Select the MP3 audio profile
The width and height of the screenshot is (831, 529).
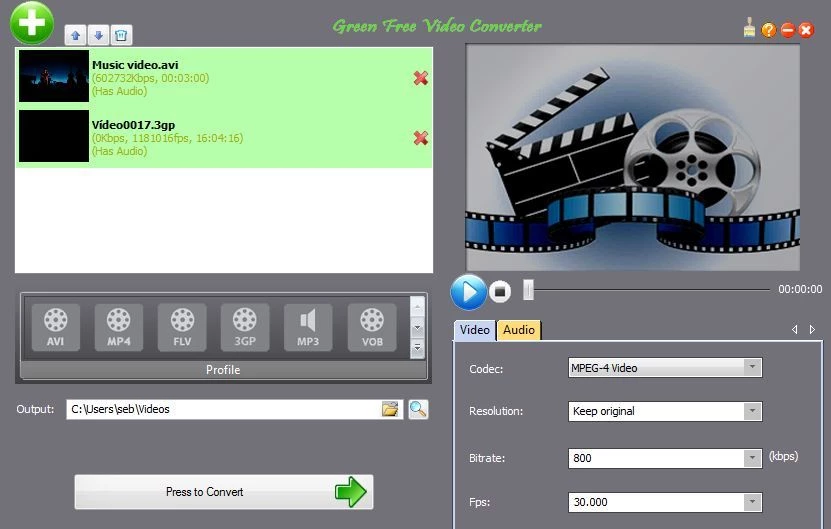click(x=308, y=327)
